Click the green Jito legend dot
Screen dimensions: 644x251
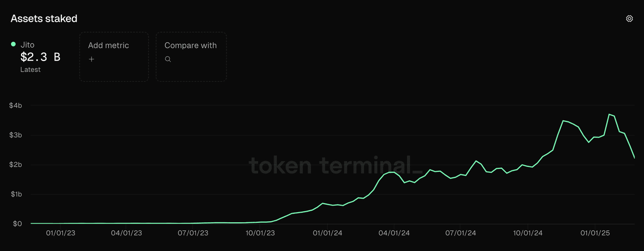[14, 44]
